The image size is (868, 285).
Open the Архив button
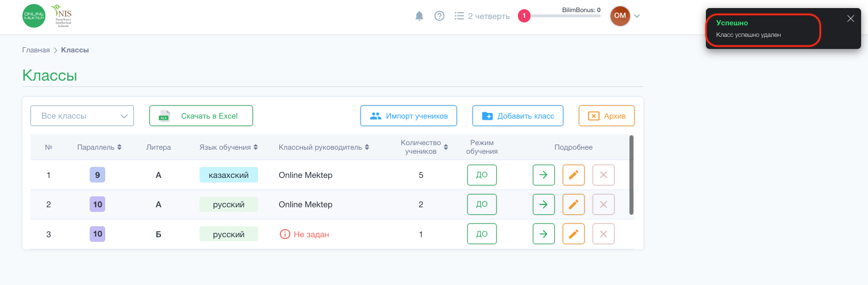(x=606, y=116)
